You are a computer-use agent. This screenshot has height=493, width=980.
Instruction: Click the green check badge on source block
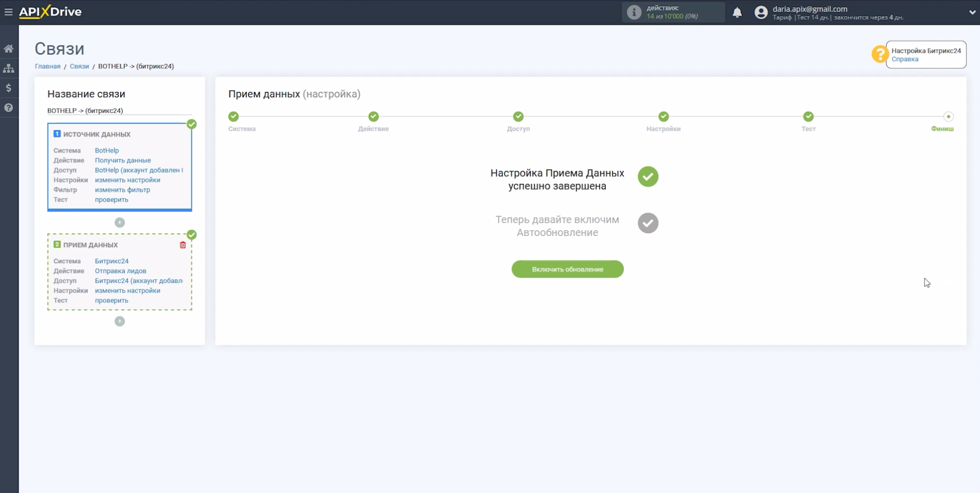point(192,124)
